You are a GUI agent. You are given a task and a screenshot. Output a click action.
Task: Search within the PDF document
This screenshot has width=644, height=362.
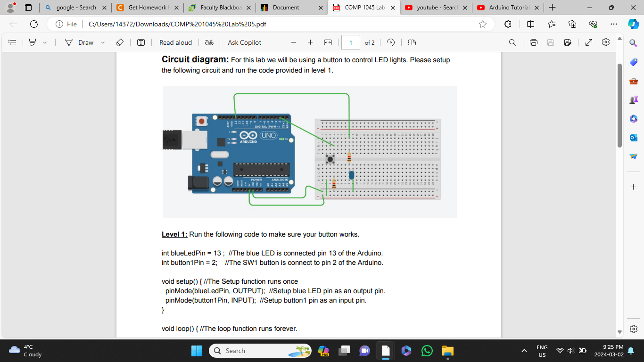(x=512, y=42)
